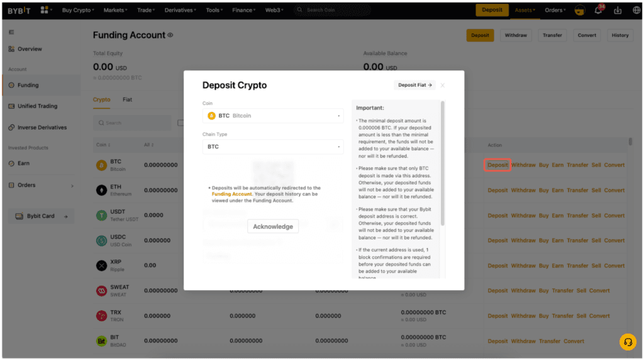Sort table by Coin column
Screen dimensions: 644x360
click(103, 145)
